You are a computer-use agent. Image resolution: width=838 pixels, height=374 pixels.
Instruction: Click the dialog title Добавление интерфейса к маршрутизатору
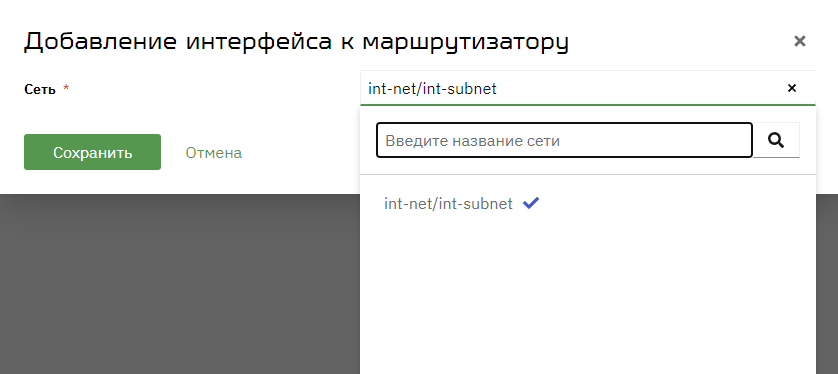point(296,42)
